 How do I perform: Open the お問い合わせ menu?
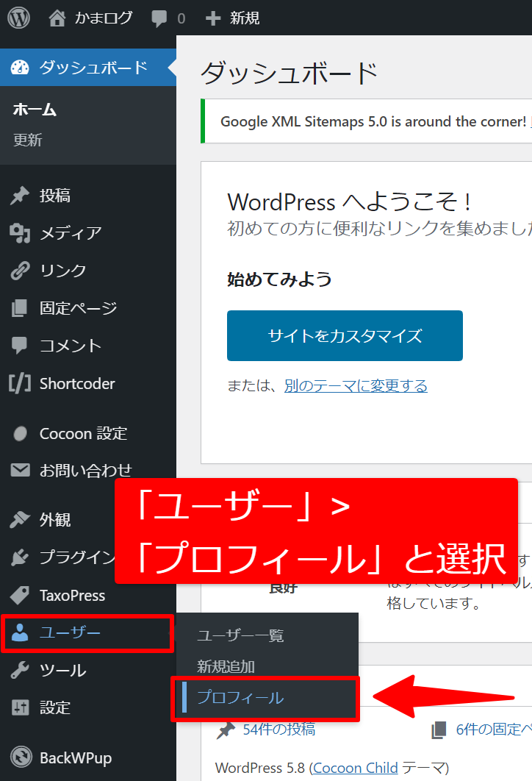pyautogui.click(x=88, y=470)
